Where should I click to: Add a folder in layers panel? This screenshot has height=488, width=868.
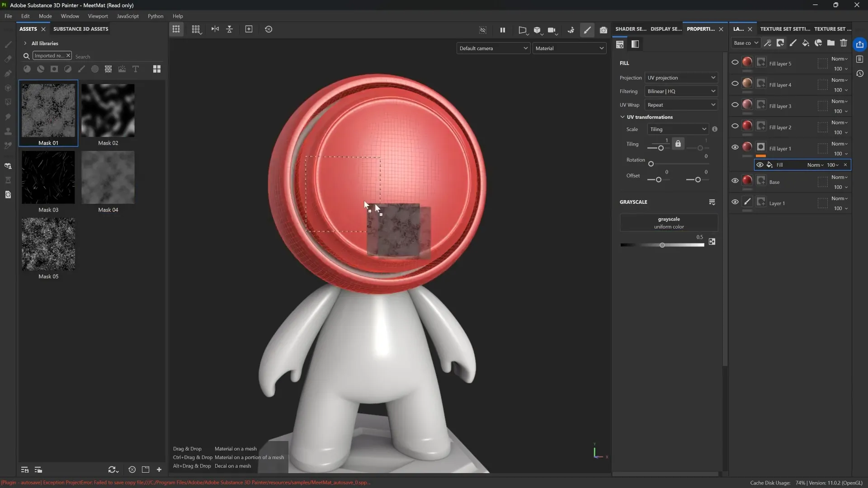[831, 43]
